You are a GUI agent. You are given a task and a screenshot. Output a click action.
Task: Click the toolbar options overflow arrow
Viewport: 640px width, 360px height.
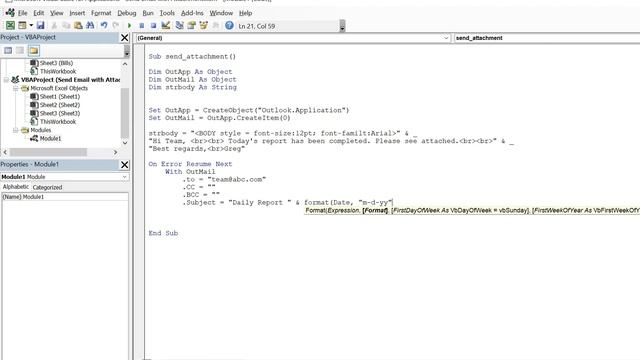tap(342, 26)
